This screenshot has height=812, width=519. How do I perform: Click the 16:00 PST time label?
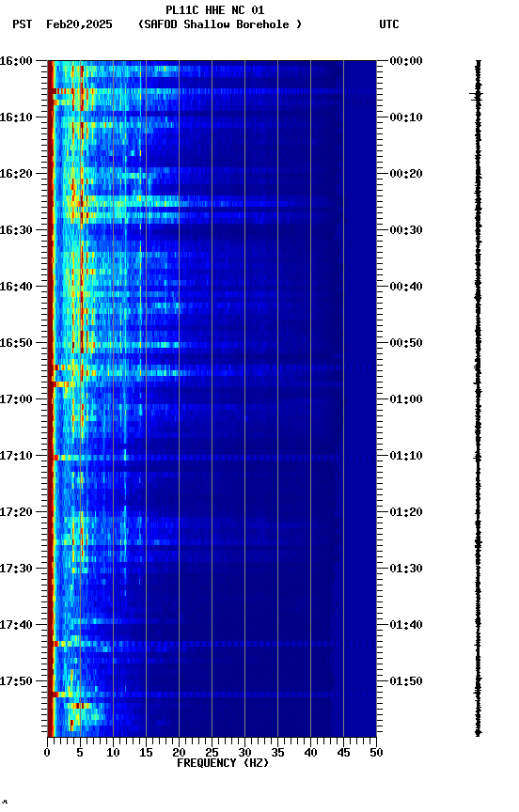(x=16, y=61)
